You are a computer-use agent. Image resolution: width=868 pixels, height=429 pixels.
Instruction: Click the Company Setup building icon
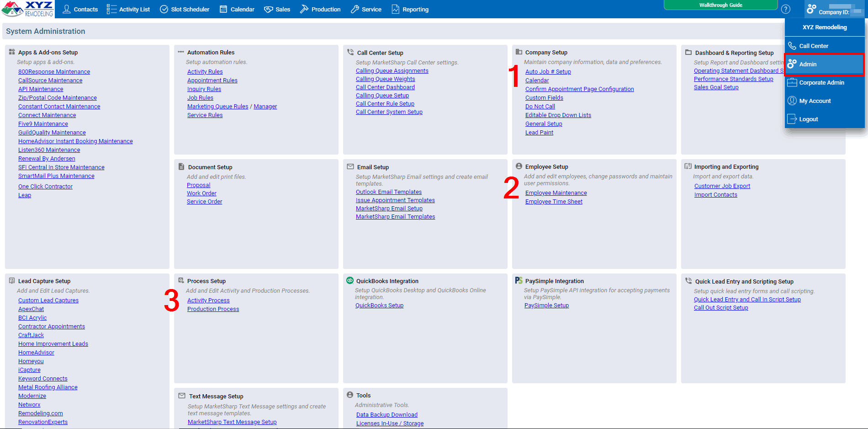tap(519, 52)
